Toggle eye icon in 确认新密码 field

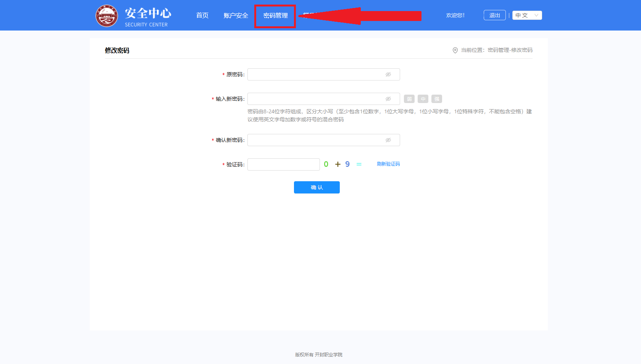pos(388,140)
